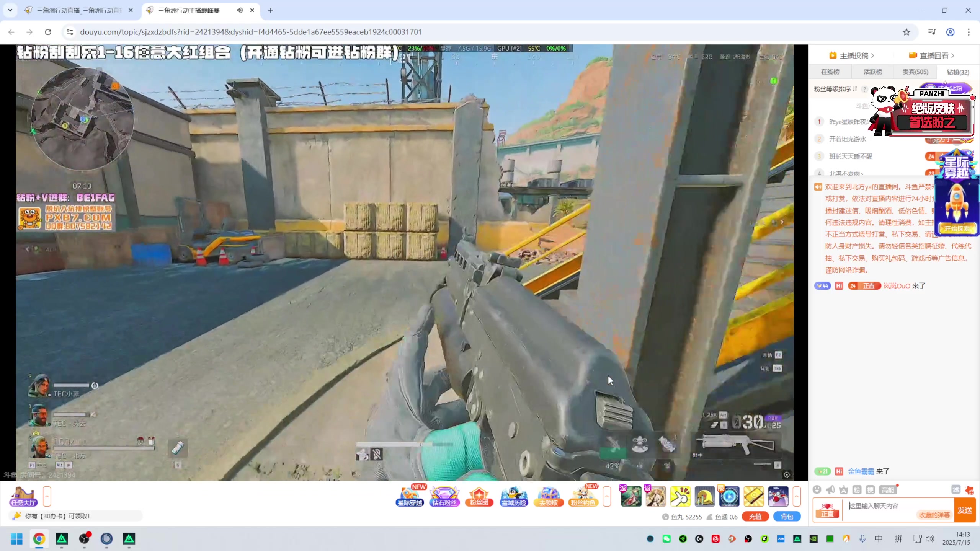Open the volume speaker tray icon

pos(930,539)
